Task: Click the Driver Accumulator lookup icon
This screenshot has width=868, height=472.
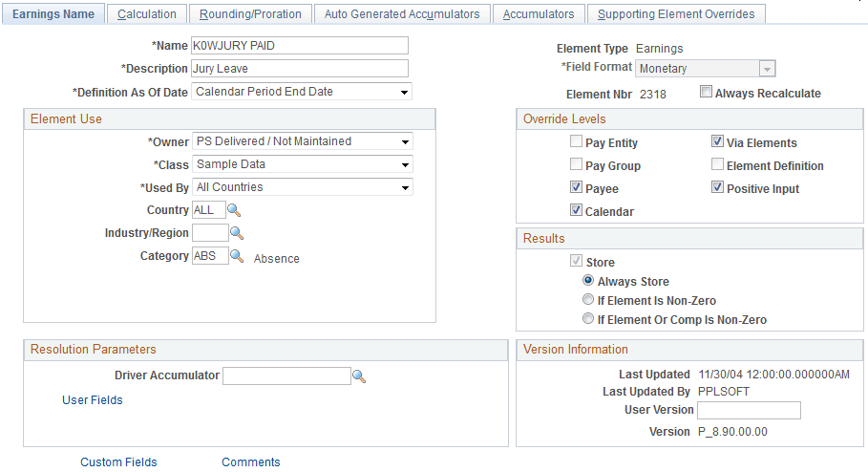Action: (359, 376)
